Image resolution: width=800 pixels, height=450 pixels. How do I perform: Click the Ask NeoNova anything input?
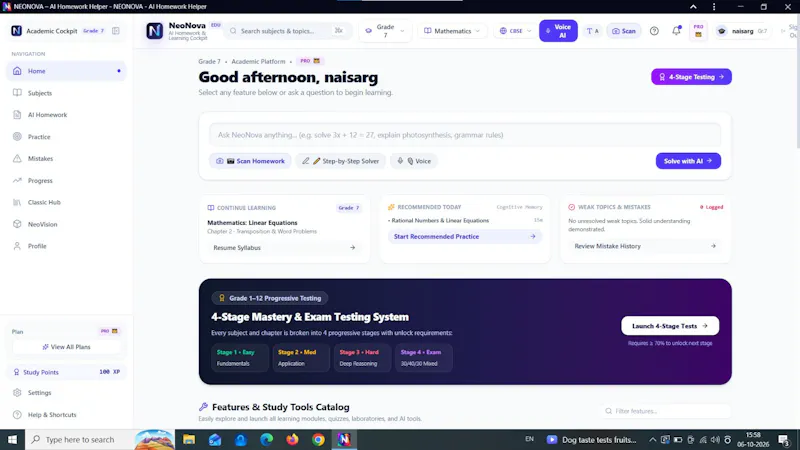coord(465,135)
